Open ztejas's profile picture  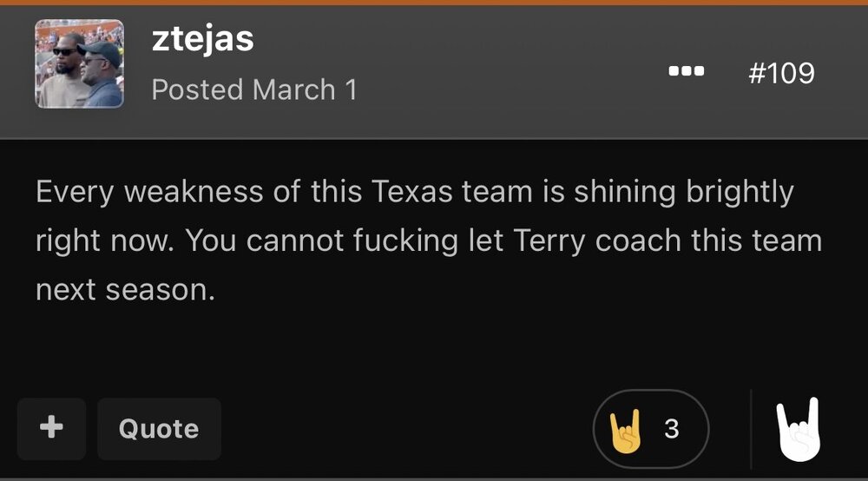coord(79,63)
